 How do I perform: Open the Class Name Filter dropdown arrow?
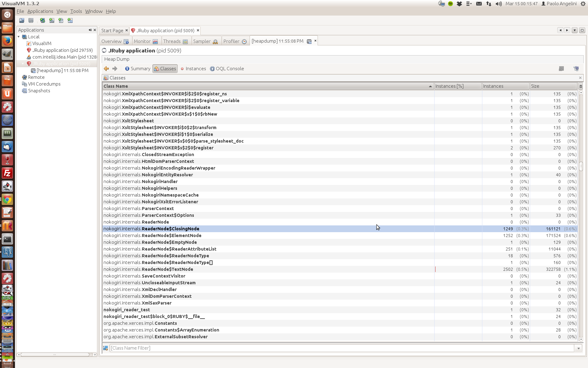[578, 348]
